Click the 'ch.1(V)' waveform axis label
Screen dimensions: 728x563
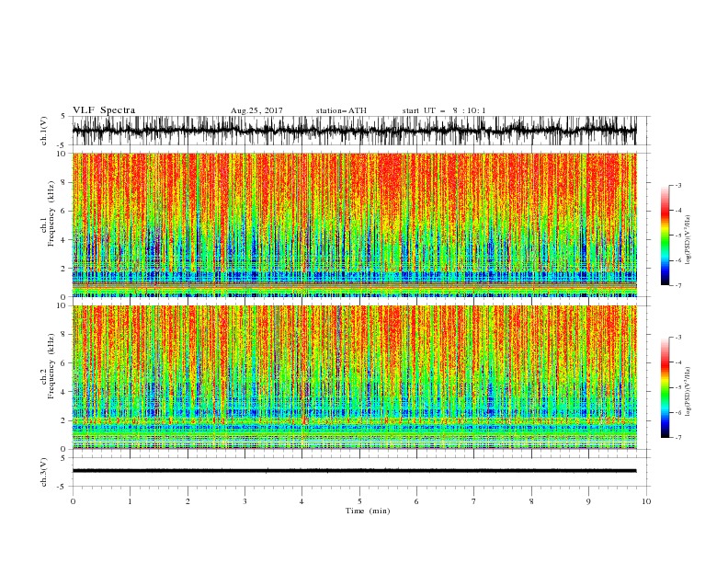click(44, 131)
